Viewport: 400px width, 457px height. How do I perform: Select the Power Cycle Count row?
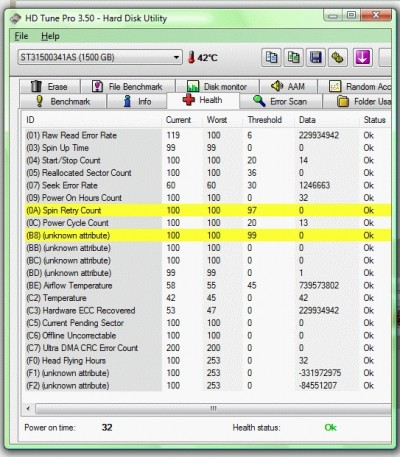click(207, 223)
